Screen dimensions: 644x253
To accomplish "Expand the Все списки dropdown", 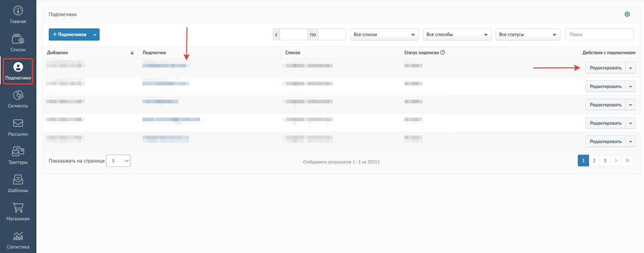I will 384,34.
